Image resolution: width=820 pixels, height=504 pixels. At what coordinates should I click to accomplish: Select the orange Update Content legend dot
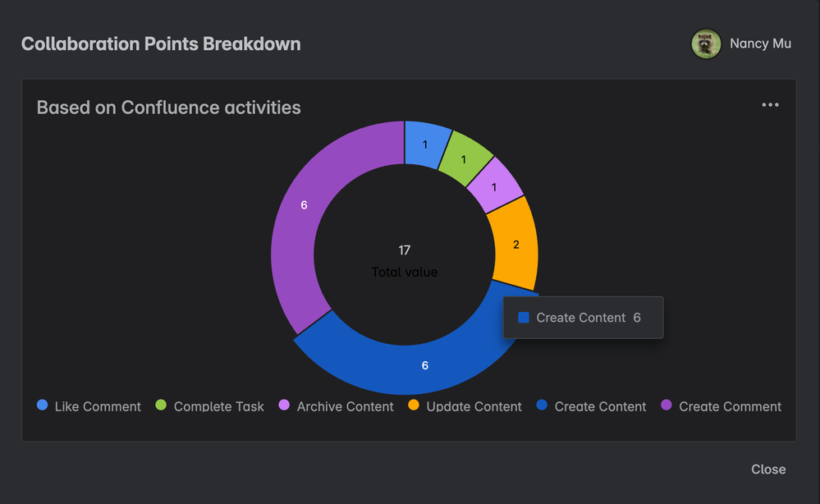point(415,406)
